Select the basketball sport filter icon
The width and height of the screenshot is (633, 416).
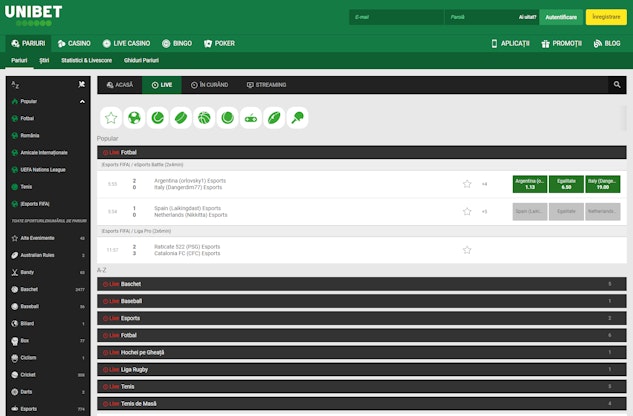[204, 118]
